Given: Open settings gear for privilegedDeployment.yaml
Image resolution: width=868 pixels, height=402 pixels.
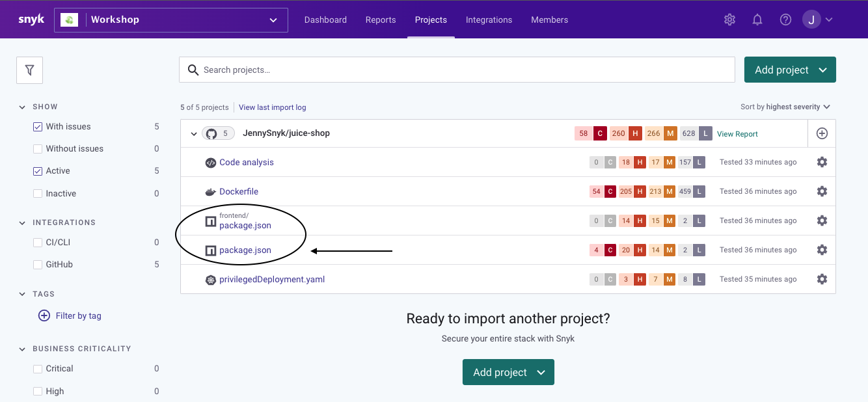Looking at the screenshot, I should click(822, 279).
